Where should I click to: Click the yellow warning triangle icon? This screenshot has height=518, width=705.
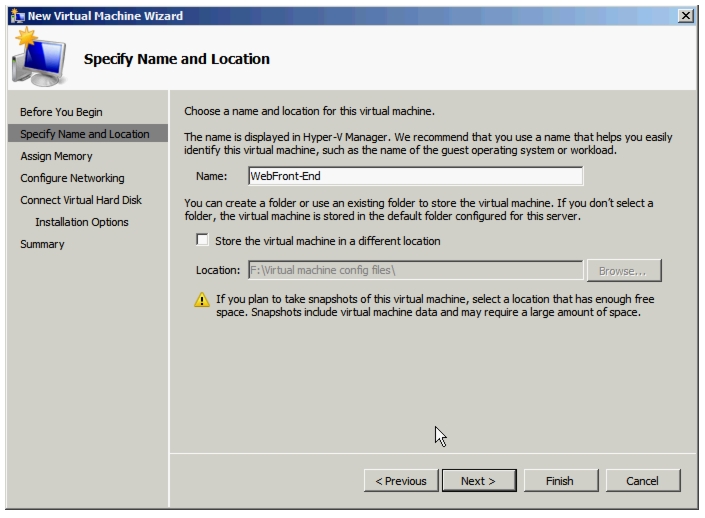coord(202,299)
